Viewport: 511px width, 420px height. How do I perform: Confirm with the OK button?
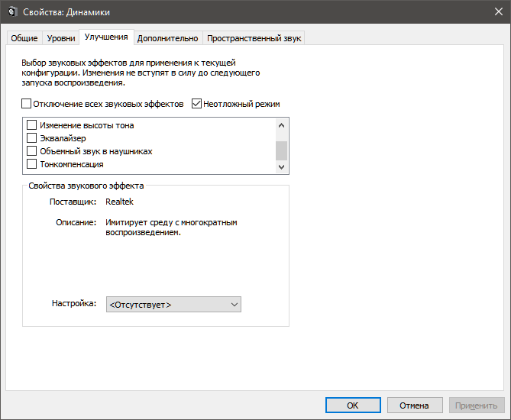353,405
